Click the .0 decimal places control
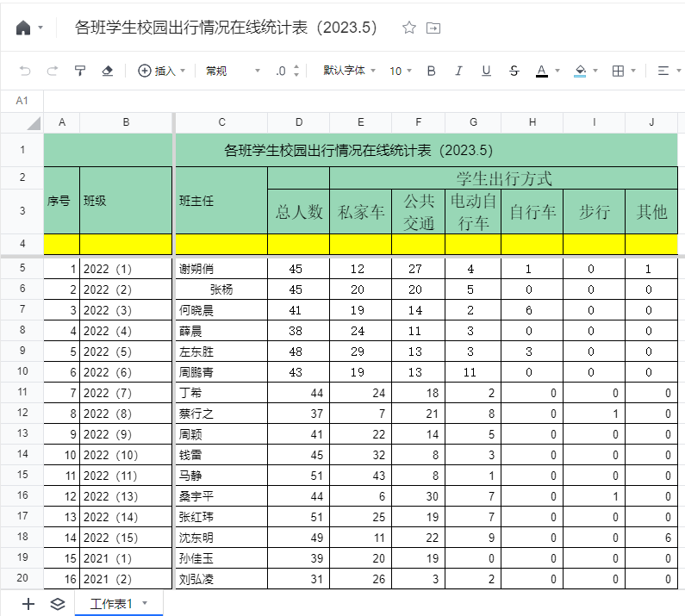685x616 pixels. pos(281,71)
